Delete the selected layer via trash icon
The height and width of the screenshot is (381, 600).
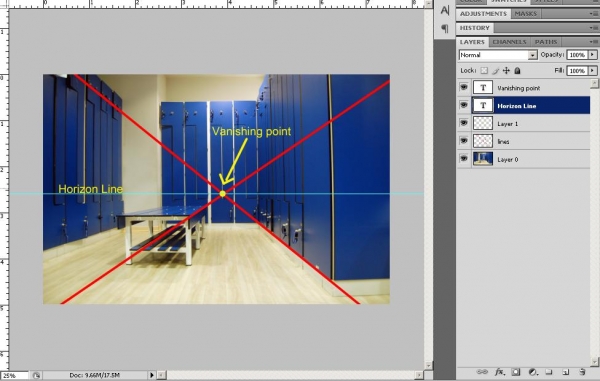(x=582, y=372)
